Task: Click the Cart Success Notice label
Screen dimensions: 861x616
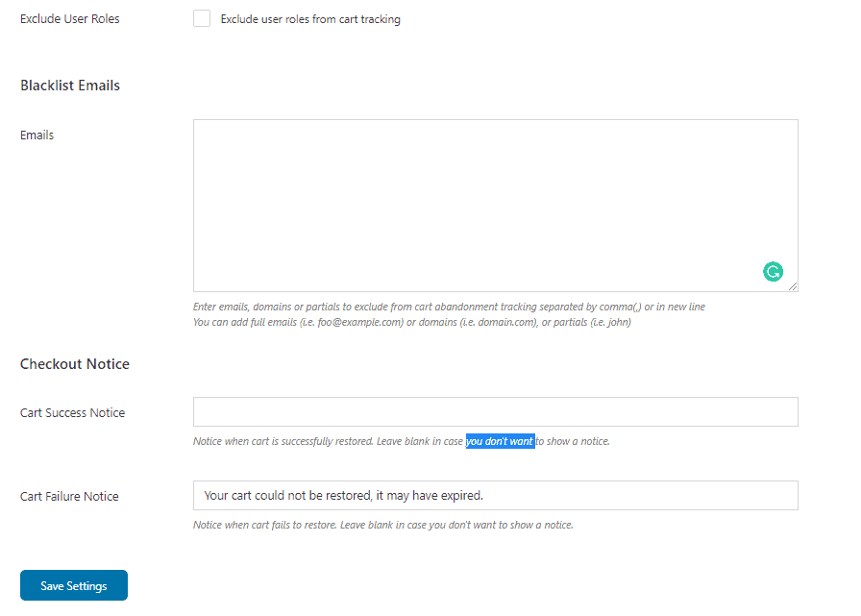Action: click(72, 413)
